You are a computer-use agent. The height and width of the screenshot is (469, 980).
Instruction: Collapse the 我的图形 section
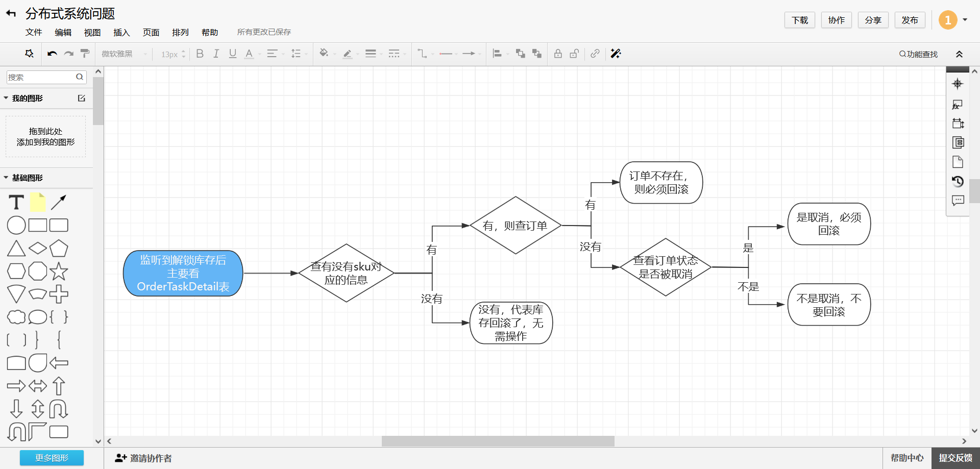click(6, 98)
